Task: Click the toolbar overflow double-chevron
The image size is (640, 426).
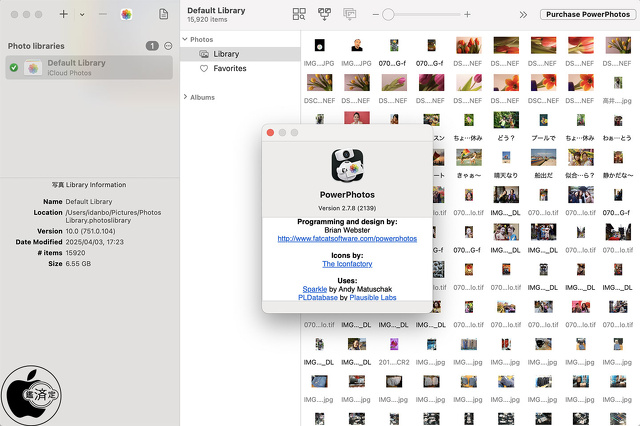Action: [523, 15]
